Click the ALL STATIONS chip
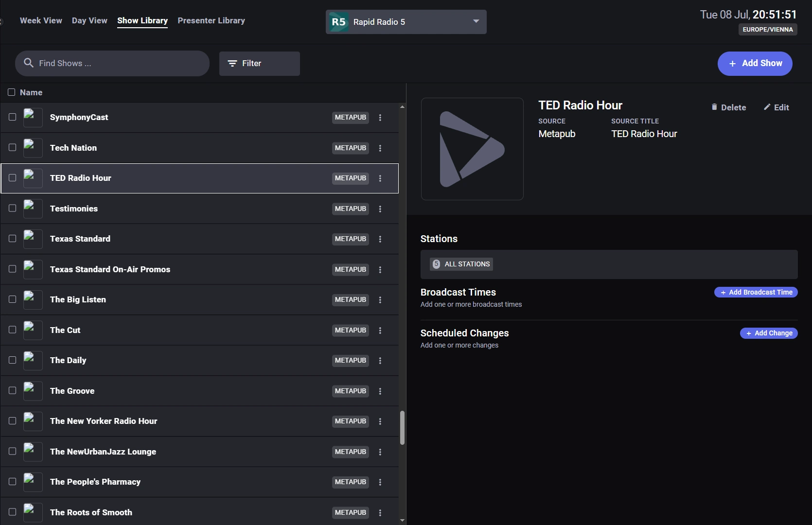 point(461,264)
